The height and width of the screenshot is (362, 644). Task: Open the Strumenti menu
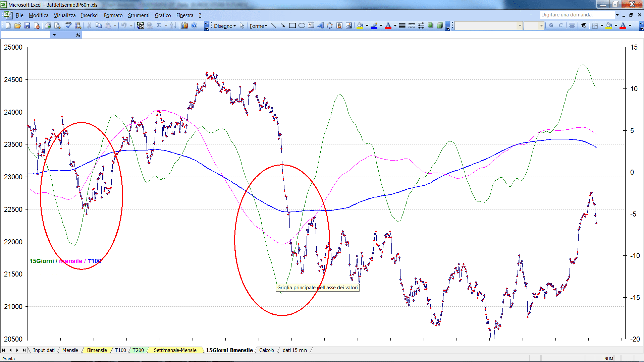click(x=139, y=15)
